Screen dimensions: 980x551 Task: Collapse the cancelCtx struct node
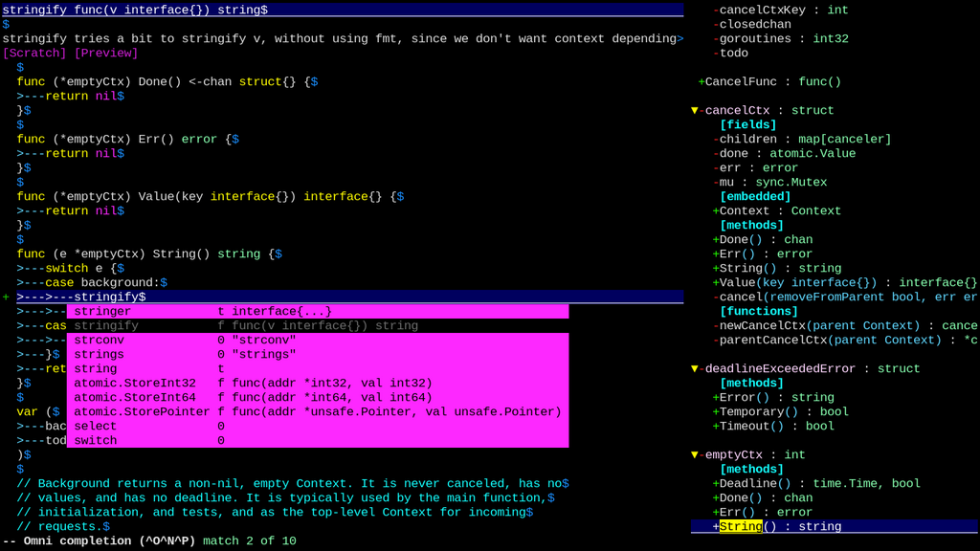click(x=695, y=111)
